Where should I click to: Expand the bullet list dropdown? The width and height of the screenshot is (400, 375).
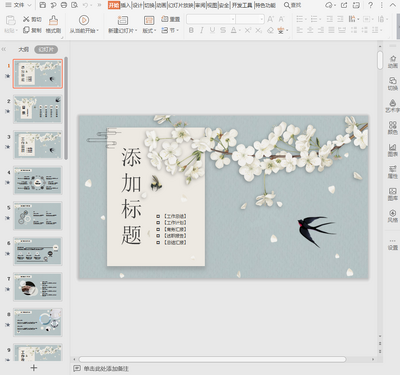[x=307, y=20]
